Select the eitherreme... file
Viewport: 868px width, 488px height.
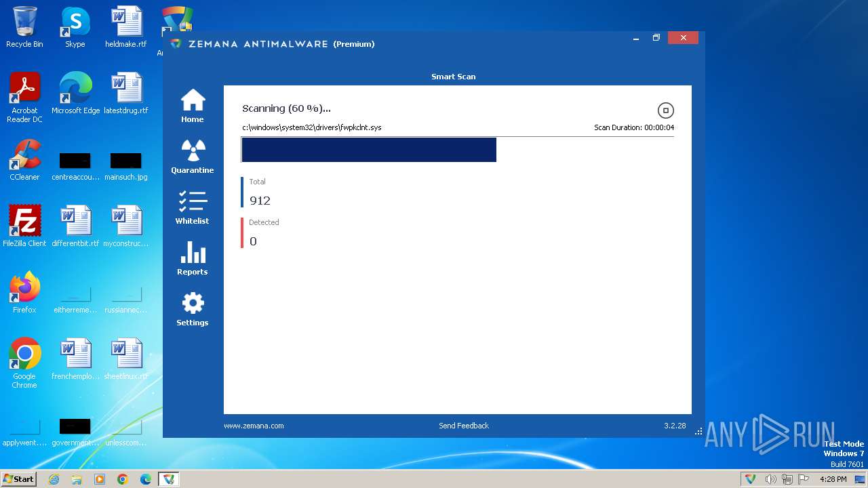[75, 300]
